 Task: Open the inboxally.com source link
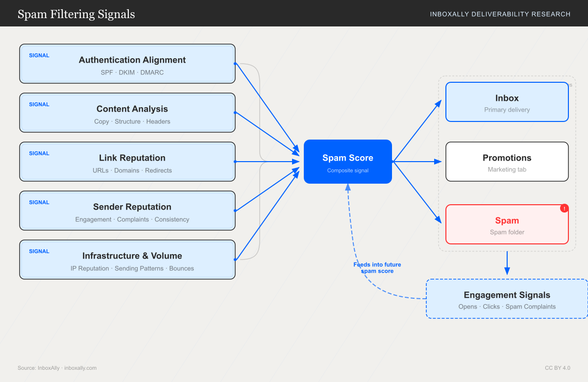click(x=80, y=368)
